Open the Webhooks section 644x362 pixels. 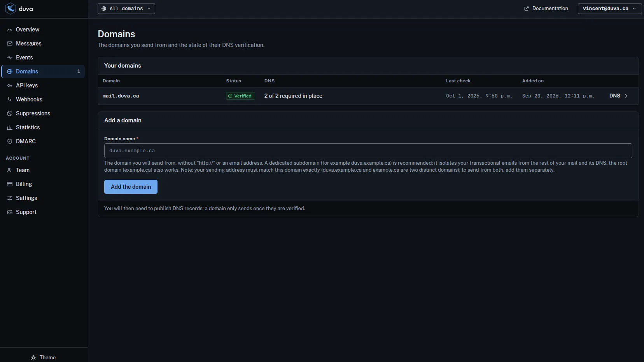click(43, 99)
